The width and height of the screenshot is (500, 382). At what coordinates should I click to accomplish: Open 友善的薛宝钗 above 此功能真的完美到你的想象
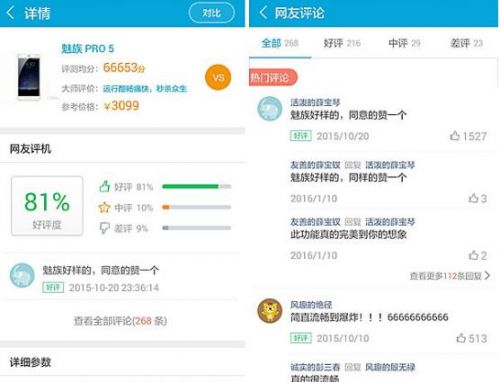pyautogui.click(x=315, y=222)
